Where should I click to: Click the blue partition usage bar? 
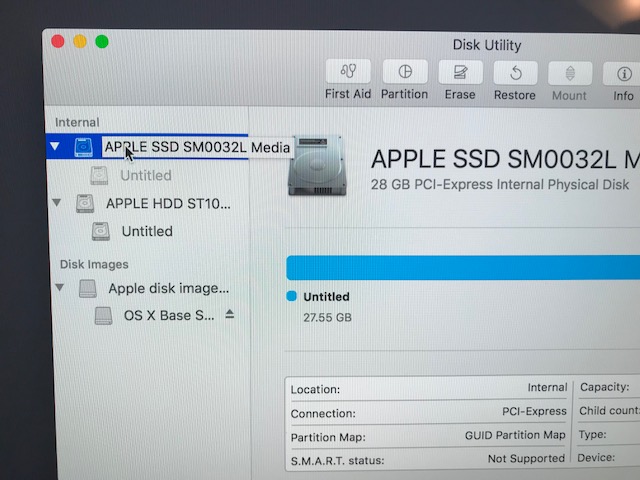pyautogui.click(x=463, y=268)
